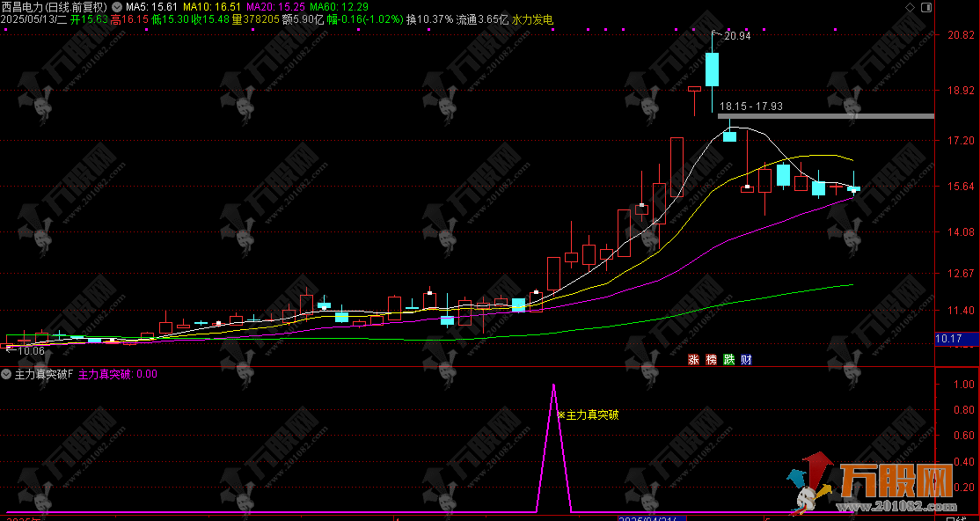Click the 20.94 high price label
The width and height of the screenshot is (980, 521).
[x=737, y=36]
